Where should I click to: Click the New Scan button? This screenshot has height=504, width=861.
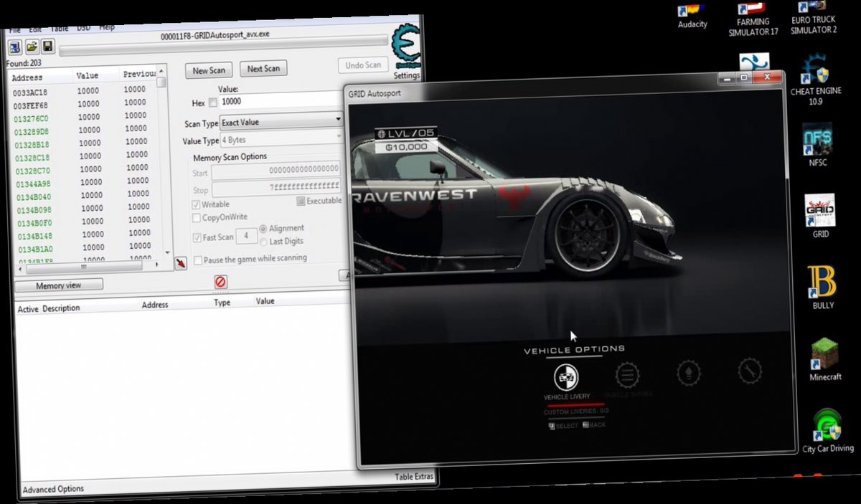click(209, 70)
